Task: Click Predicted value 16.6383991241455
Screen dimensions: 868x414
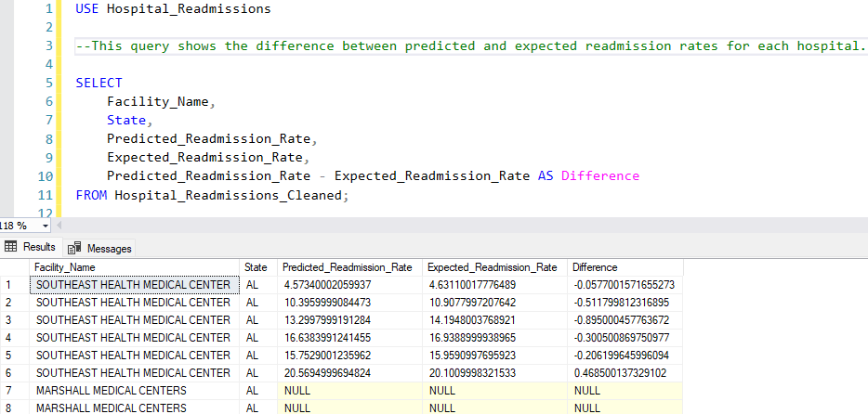Action: (349, 338)
